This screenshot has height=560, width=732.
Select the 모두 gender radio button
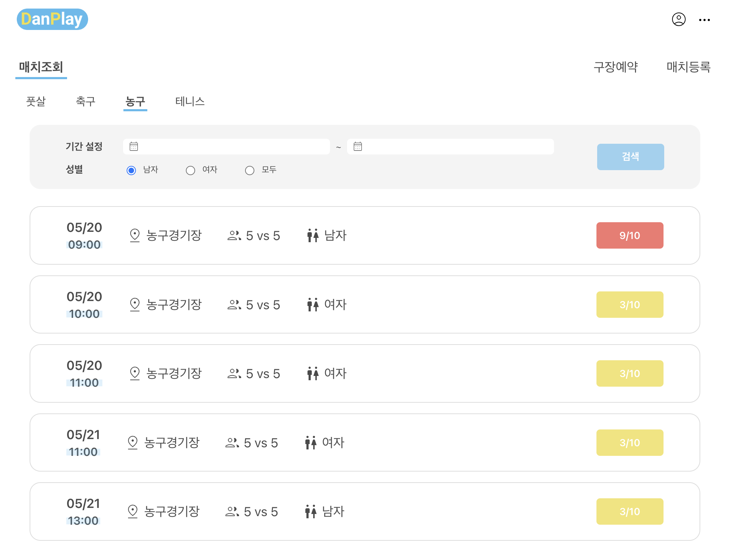250,170
